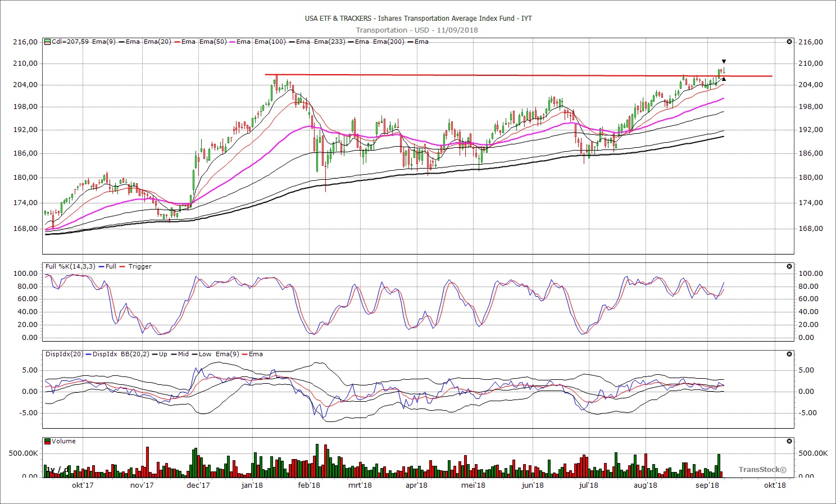This screenshot has width=836, height=504.
Task: Click the red line swatch after Ema(20)
Action: click(x=178, y=42)
